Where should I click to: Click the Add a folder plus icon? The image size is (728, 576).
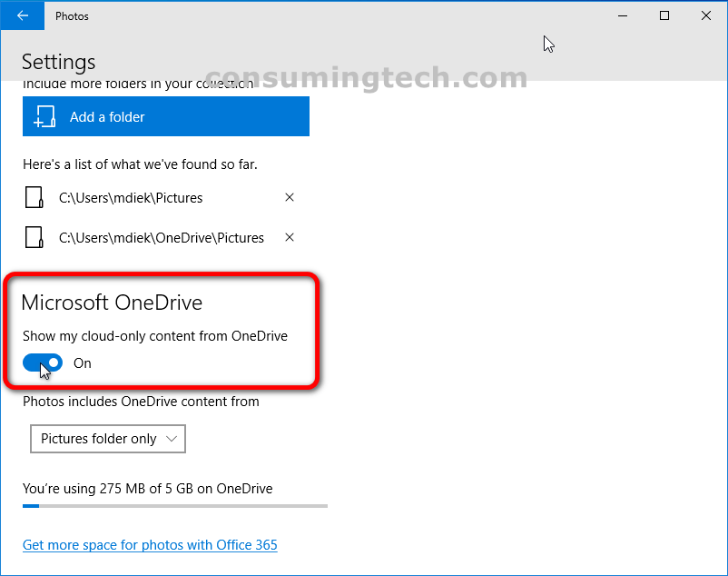(x=44, y=116)
